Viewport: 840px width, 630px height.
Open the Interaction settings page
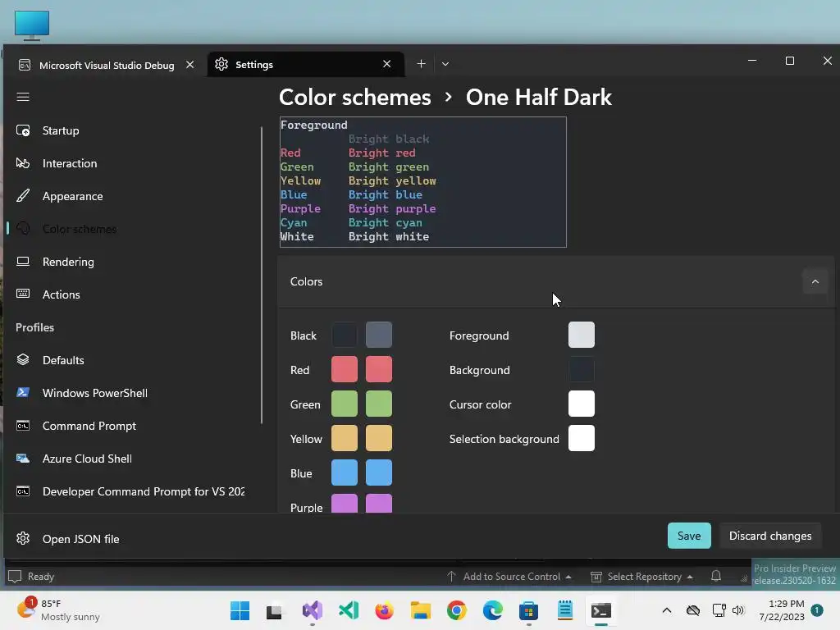point(132,163)
